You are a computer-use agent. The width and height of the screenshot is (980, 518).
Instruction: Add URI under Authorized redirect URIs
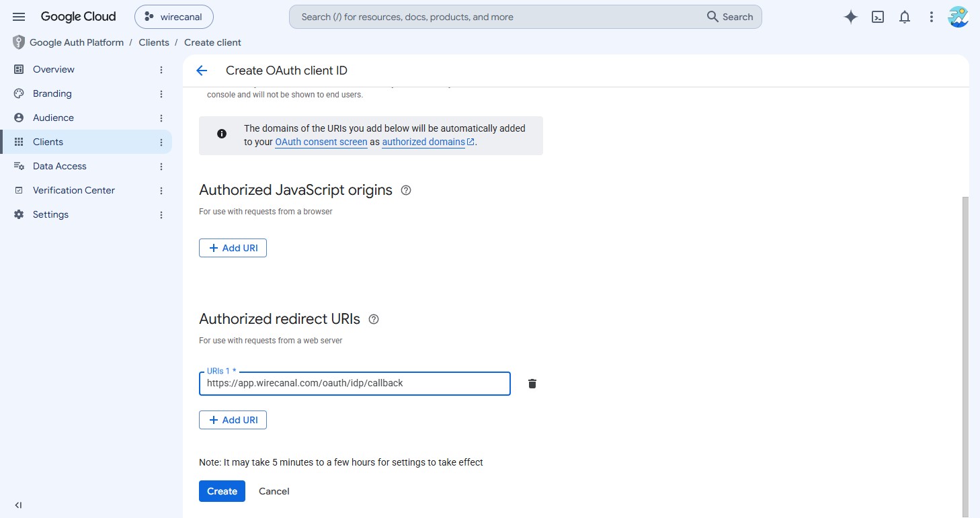click(x=233, y=420)
